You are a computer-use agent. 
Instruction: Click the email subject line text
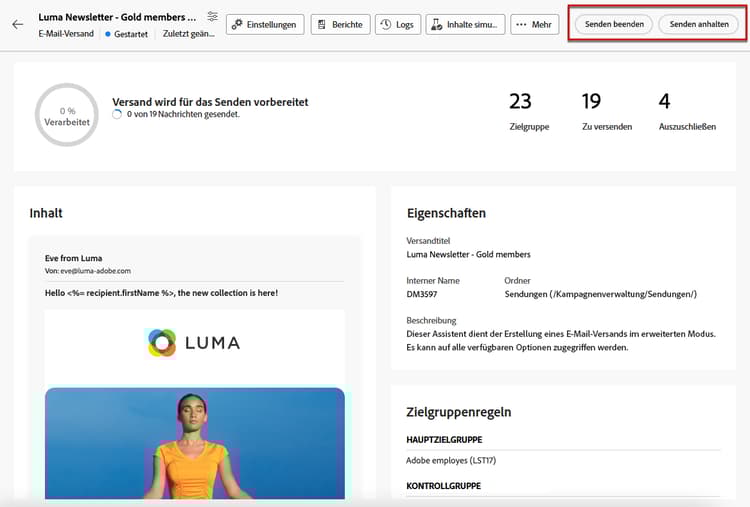161,293
